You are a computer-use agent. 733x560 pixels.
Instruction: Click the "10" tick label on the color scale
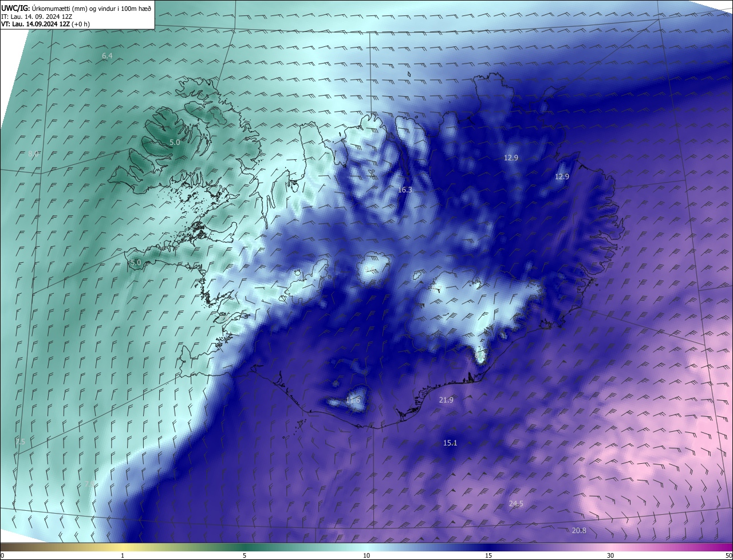pos(366,555)
